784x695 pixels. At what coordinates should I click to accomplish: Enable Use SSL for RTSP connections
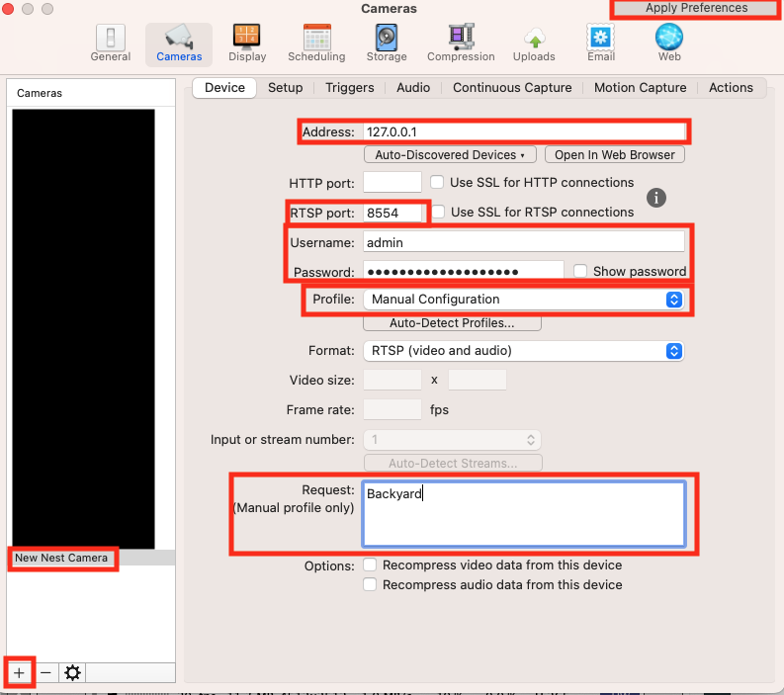(437, 213)
